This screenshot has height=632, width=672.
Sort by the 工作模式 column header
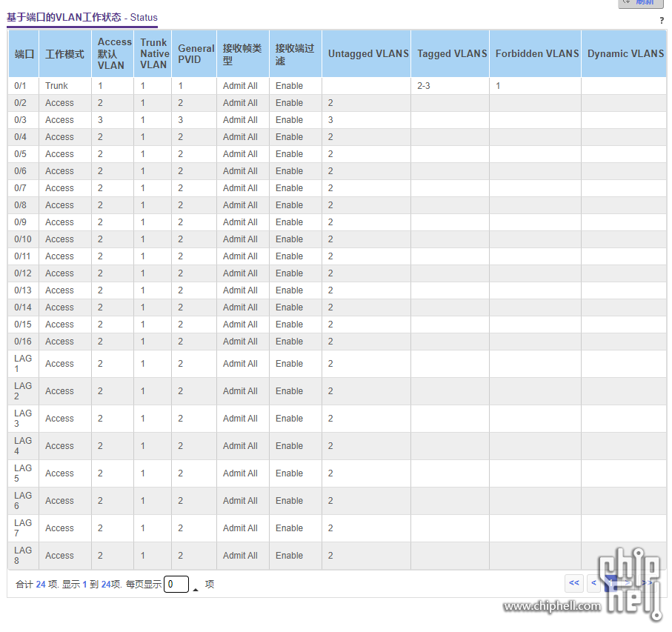[x=65, y=53]
